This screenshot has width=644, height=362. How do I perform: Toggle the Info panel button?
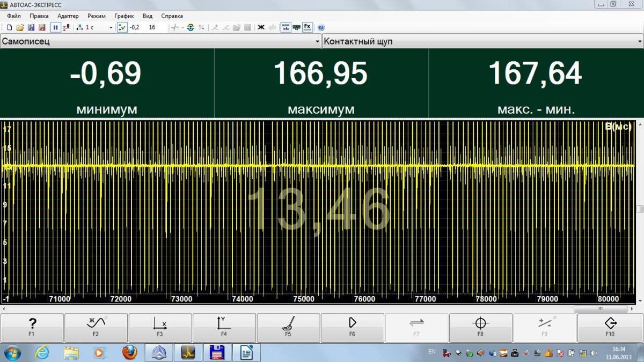[286, 27]
